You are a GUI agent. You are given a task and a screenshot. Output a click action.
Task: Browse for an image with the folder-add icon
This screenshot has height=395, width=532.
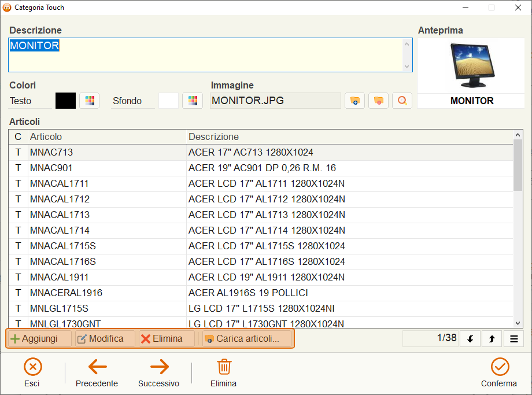pos(354,101)
